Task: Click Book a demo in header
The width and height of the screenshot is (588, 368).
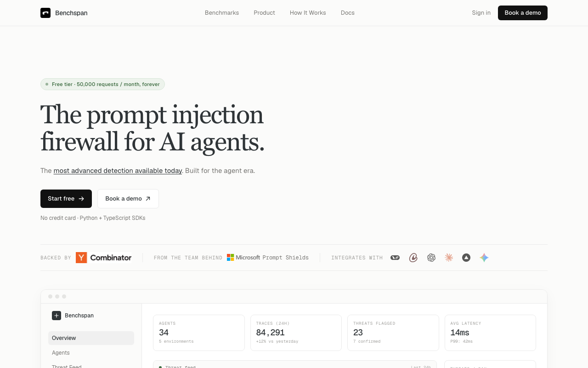Action: (x=523, y=13)
